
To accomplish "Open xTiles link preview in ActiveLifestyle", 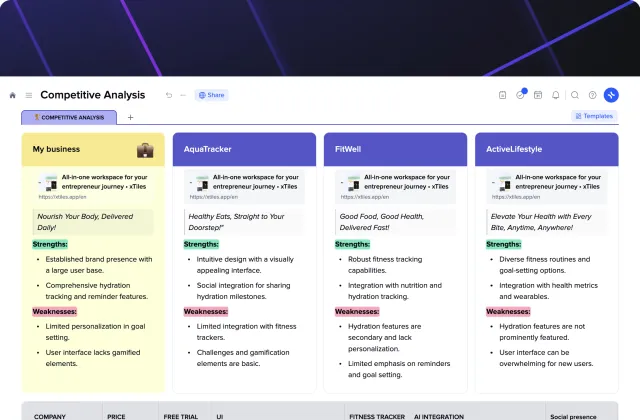I will pyautogui.click(x=547, y=187).
